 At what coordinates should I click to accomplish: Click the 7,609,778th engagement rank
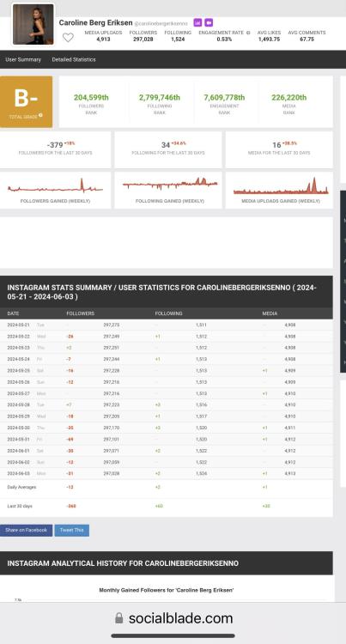[x=224, y=97]
